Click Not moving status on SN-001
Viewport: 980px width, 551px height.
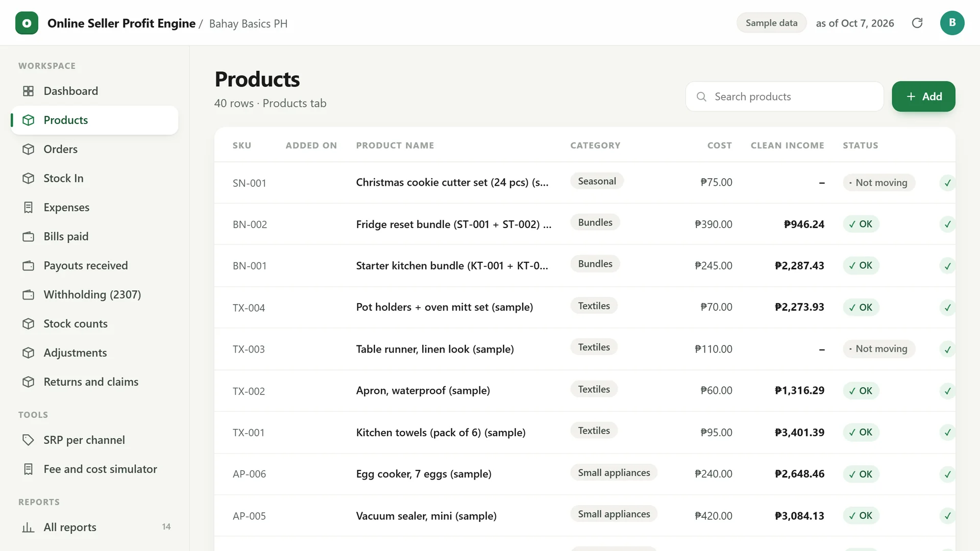coord(878,183)
